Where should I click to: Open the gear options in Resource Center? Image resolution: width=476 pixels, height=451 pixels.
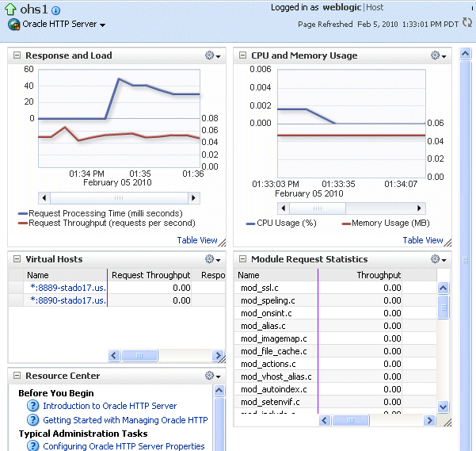click(x=214, y=376)
